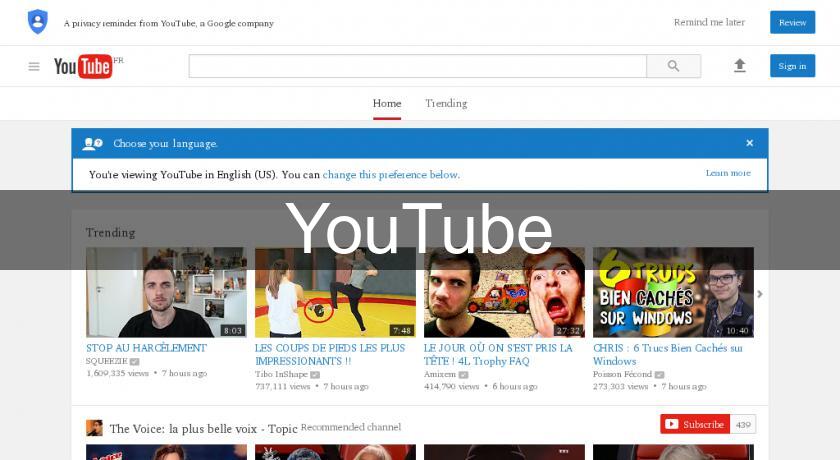Open LE JOUR OÙ ON S'EST PRIS title

point(498,355)
